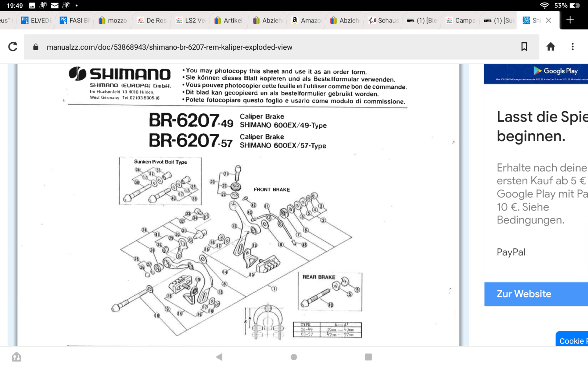Open the Cookie settings button
The width and height of the screenshot is (588, 368).
pos(572,340)
